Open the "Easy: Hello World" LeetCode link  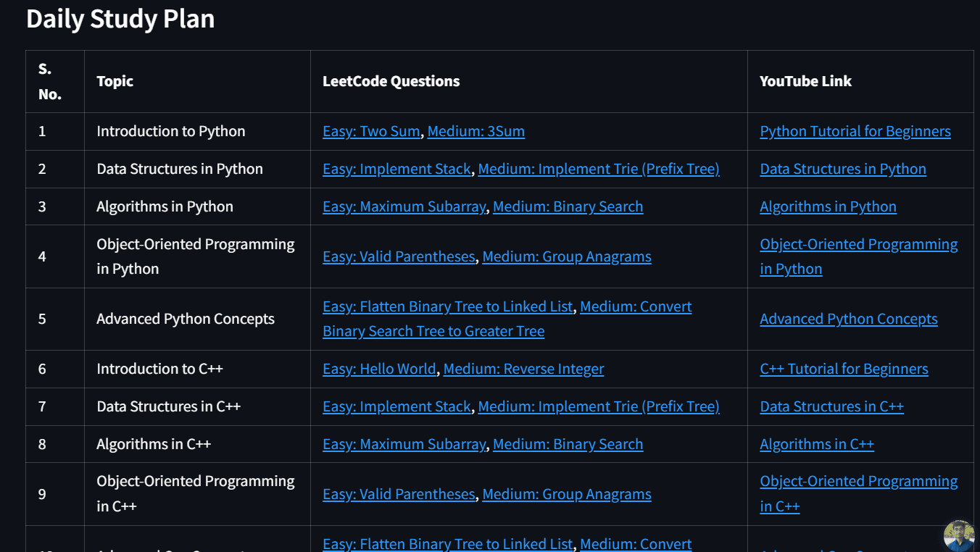pyautogui.click(x=379, y=369)
